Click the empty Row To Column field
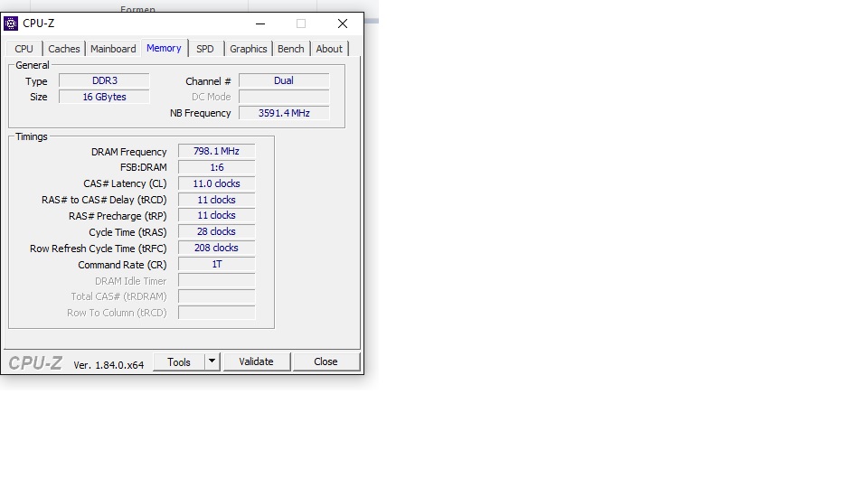This screenshot has width=868, height=488. (x=216, y=313)
